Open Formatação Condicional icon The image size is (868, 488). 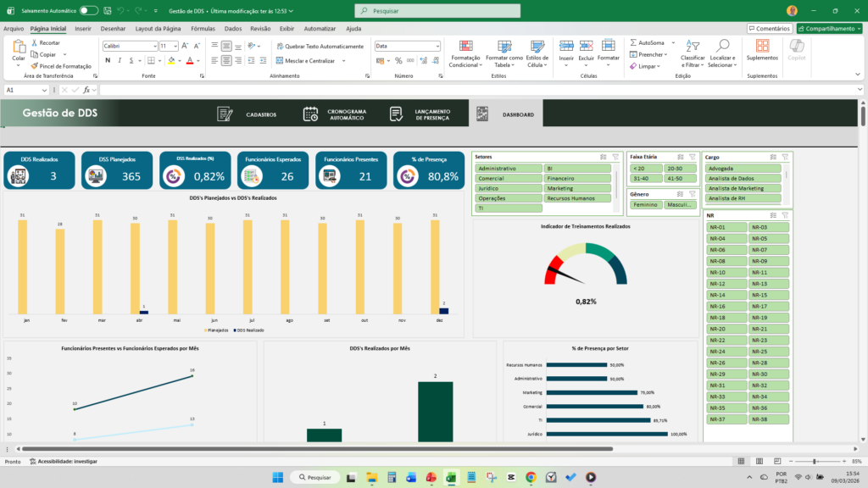pyautogui.click(x=466, y=47)
